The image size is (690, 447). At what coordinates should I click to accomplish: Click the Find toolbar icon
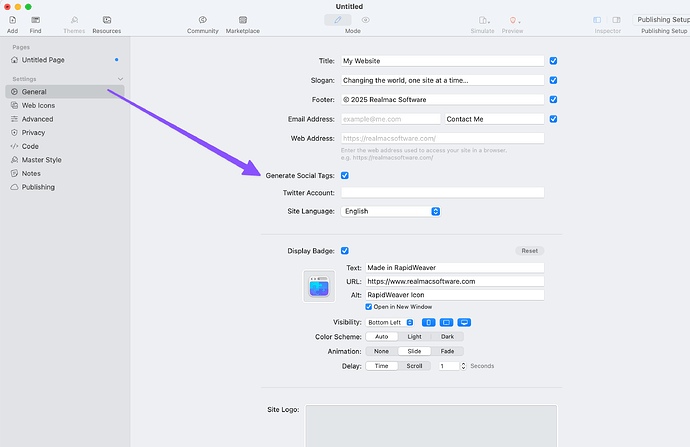pos(36,20)
